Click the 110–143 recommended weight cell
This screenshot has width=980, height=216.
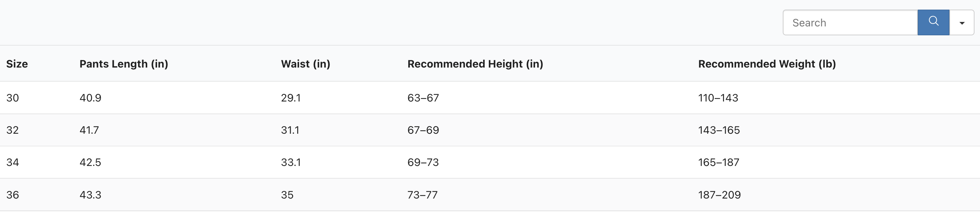click(718, 98)
